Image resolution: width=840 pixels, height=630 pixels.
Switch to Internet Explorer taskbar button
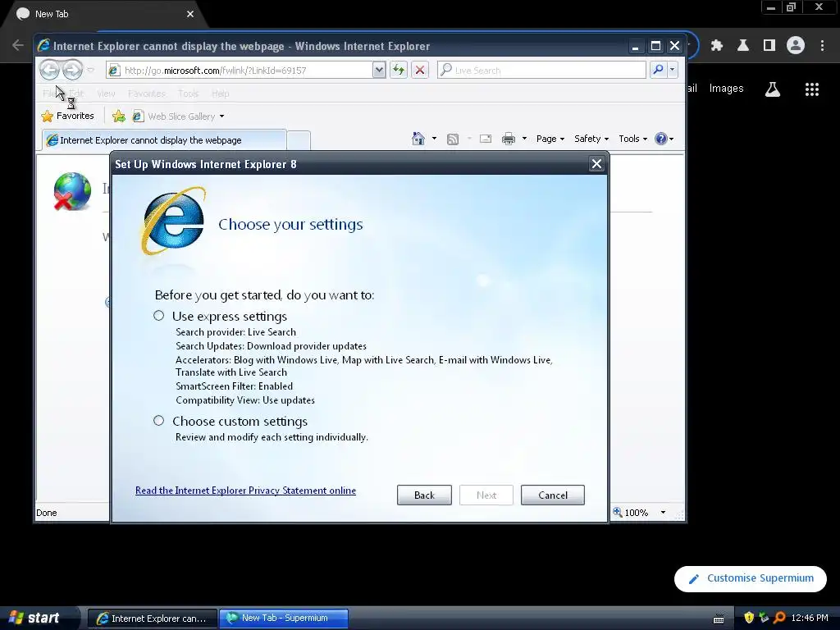pos(153,619)
